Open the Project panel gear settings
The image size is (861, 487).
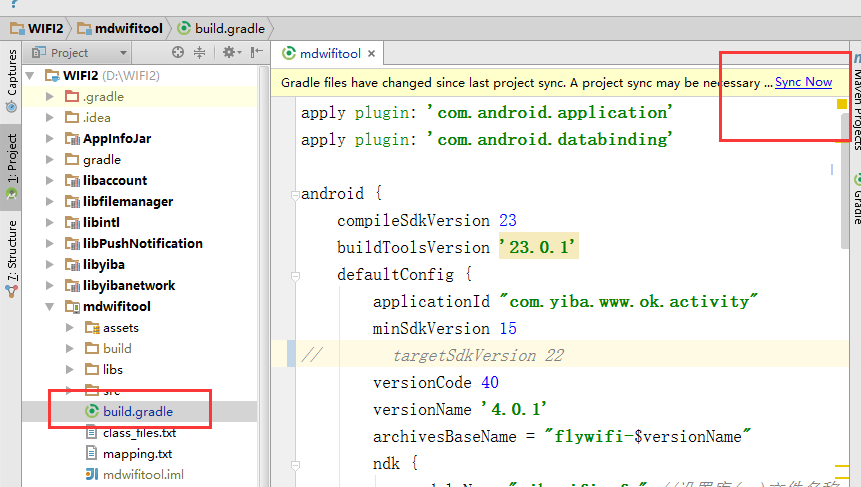tap(229, 53)
